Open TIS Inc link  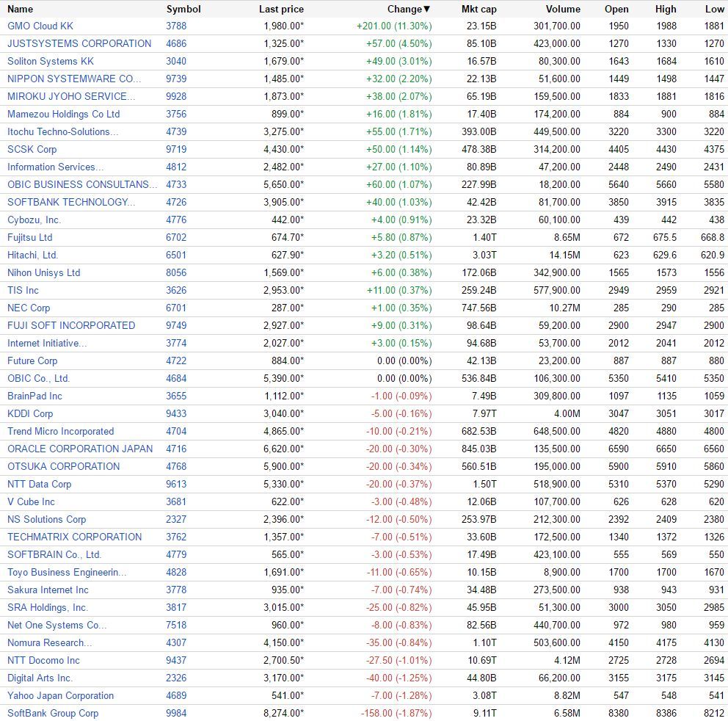pos(23,291)
